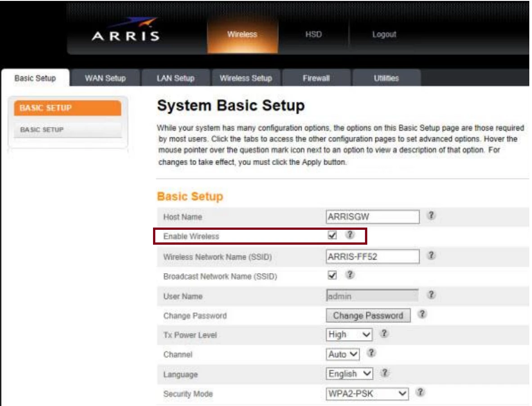Uncheck Broadcast Network Name (SSID) checkbox
The height and width of the screenshot is (406, 532).
(x=332, y=275)
